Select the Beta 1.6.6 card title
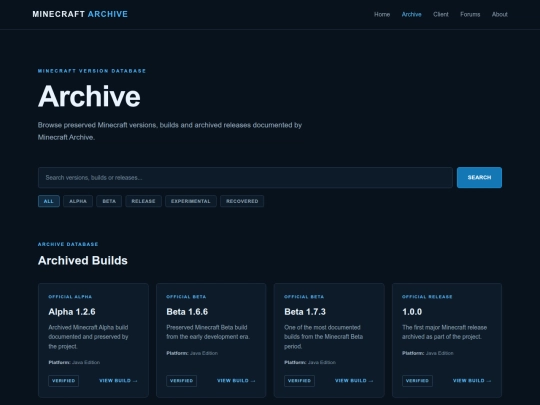Screen dimensions: 540x405 (x=187, y=312)
